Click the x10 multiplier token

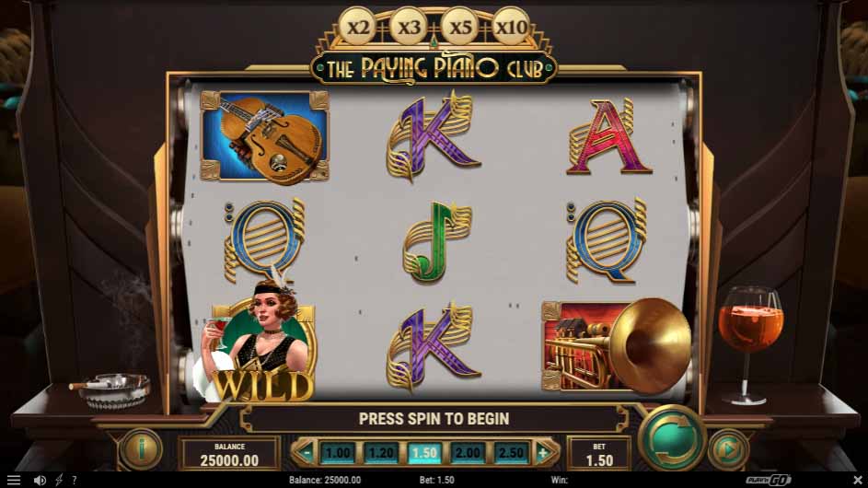[510, 26]
